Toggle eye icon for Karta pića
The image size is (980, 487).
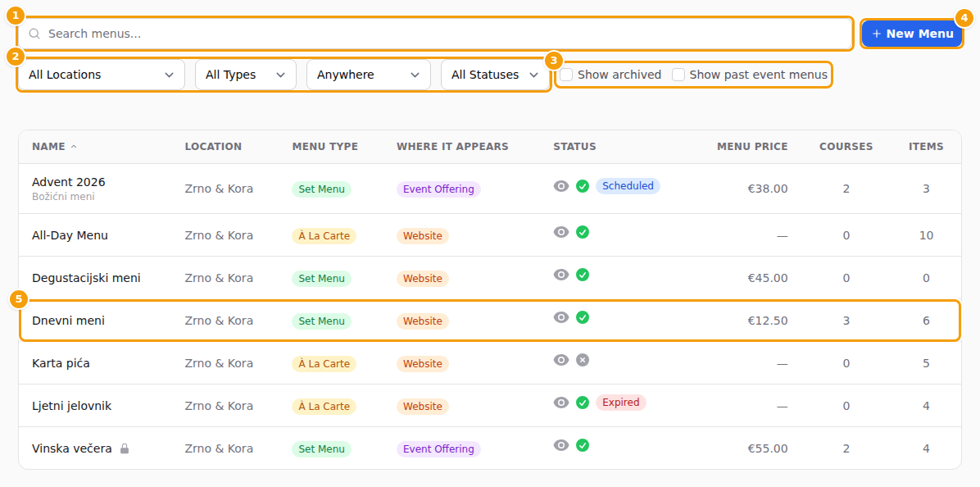click(561, 359)
